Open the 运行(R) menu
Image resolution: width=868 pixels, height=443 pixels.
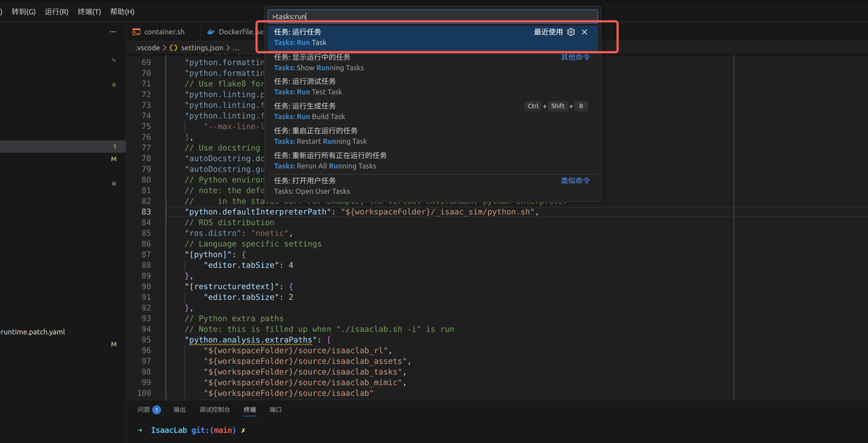coord(56,12)
